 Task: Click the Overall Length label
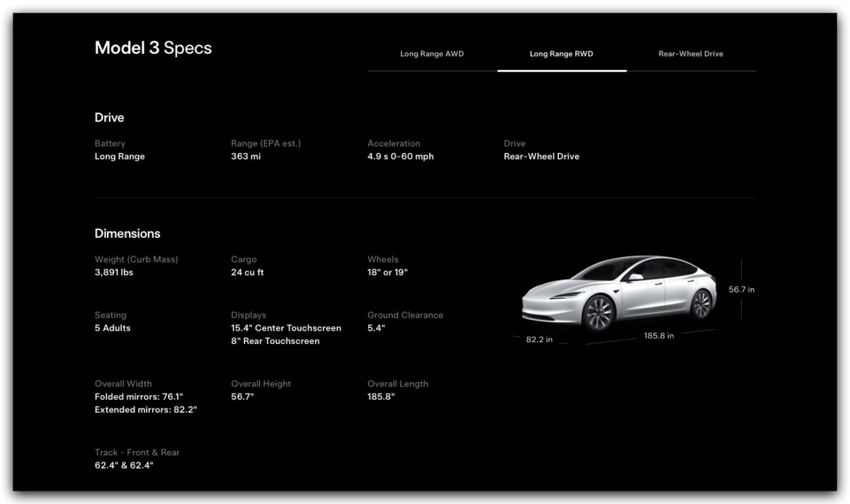tap(397, 384)
